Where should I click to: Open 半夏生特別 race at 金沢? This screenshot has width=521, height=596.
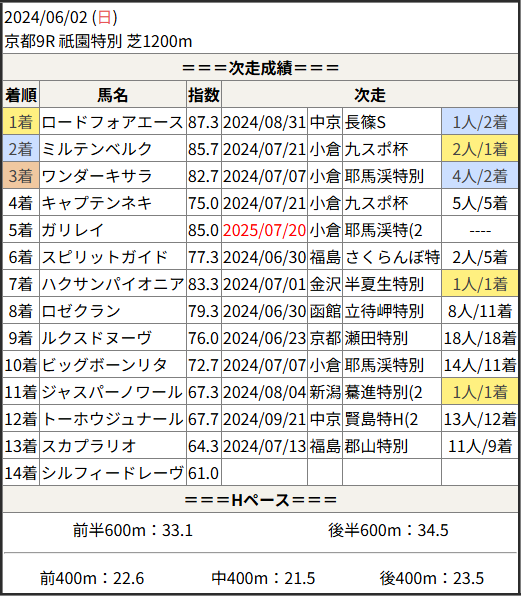pos(384,284)
